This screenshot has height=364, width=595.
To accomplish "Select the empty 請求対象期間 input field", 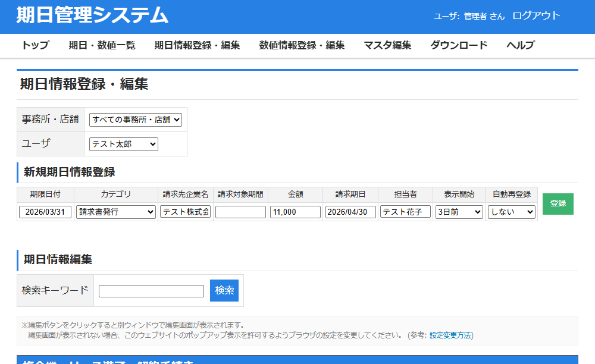I will (x=240, y=212).
